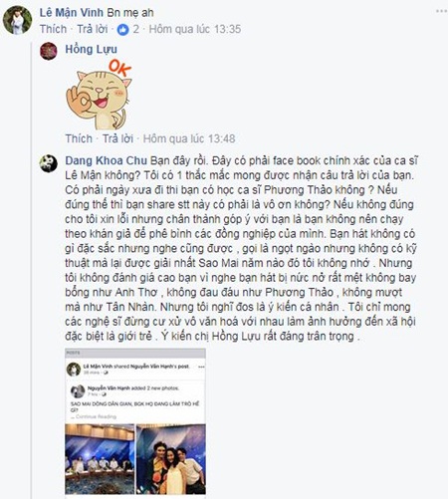This screenshot has height=499, width=448.
Task: Open the timestamp Hôm qua lúc 13:35
Action: (195, 29)
